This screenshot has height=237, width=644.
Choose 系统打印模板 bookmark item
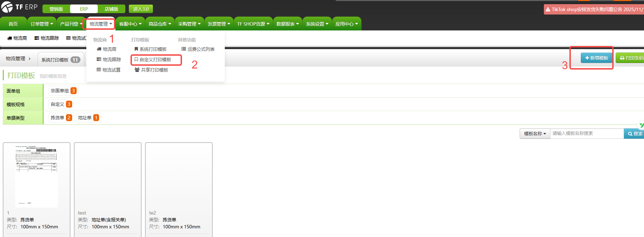click(151, 49)
